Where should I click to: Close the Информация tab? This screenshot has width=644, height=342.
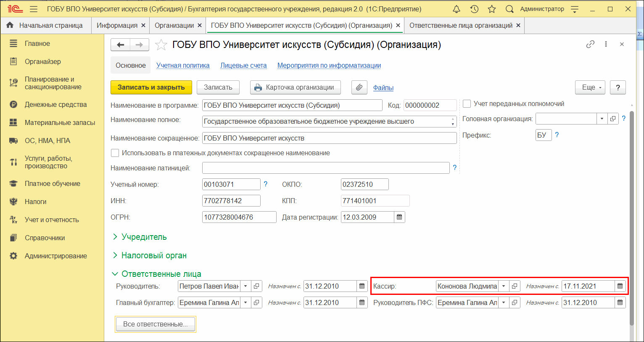(143, 25)
